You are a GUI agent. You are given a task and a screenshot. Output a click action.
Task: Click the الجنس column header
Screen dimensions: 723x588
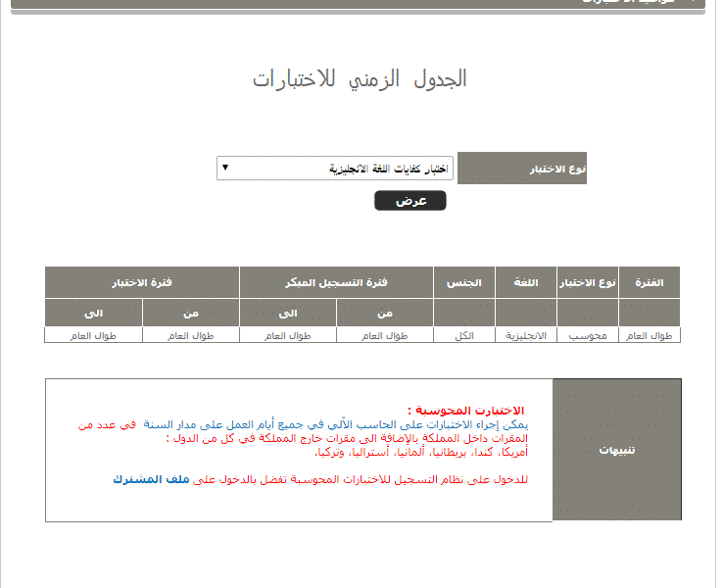(x=463, y=282)
